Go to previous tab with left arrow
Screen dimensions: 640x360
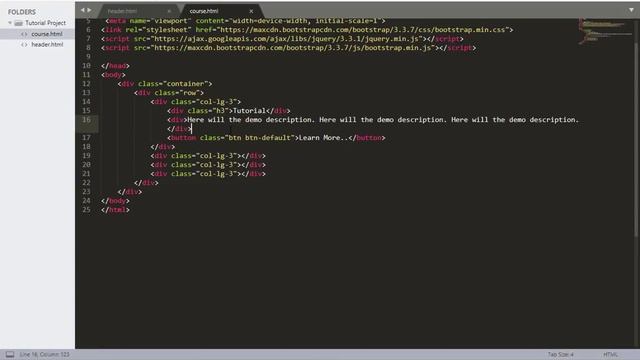(82, 10)
